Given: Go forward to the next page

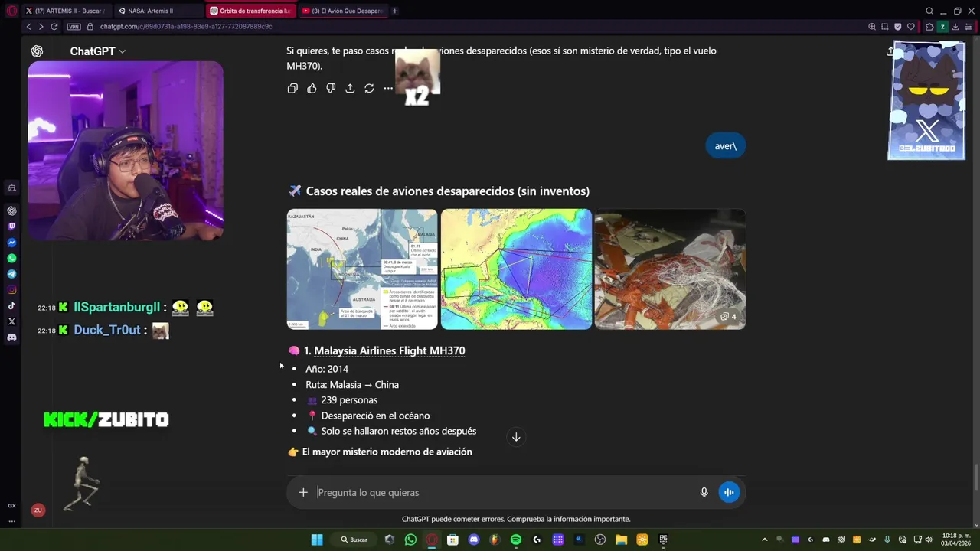Looking at the screenshot, I should pos(41,26).
